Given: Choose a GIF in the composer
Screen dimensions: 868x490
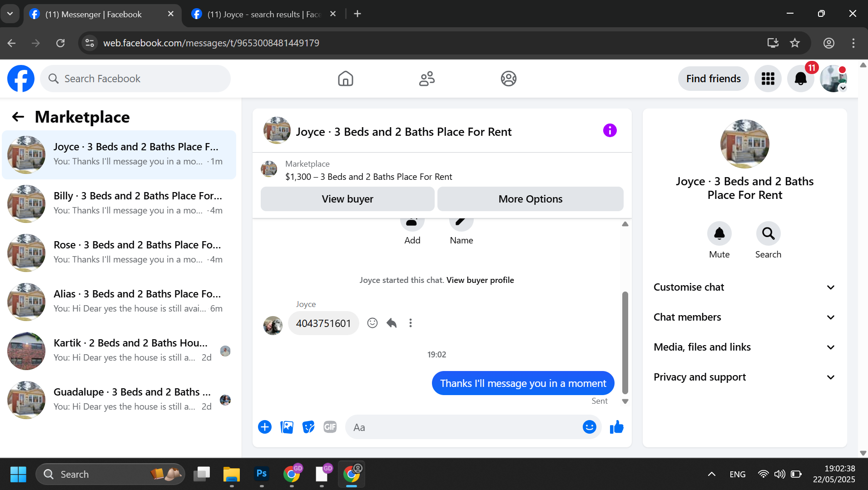Looking at the screenshot, I should [x=330, y=427].
